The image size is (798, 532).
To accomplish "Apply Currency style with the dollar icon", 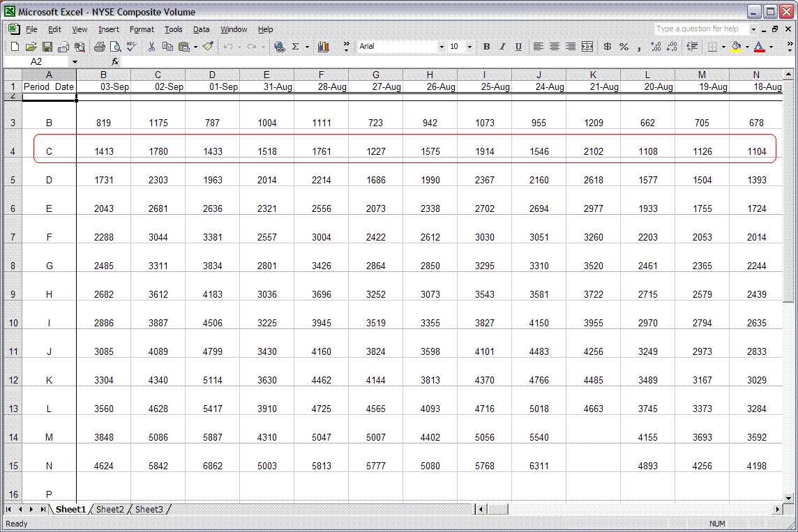I will tap(607, 47).
